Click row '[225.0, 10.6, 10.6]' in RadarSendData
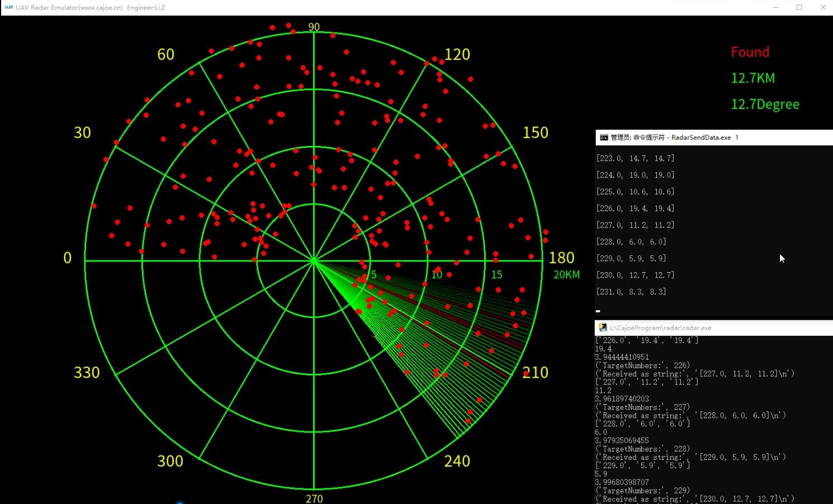This screenshot has height=504, width=833. tap(635, 192)
